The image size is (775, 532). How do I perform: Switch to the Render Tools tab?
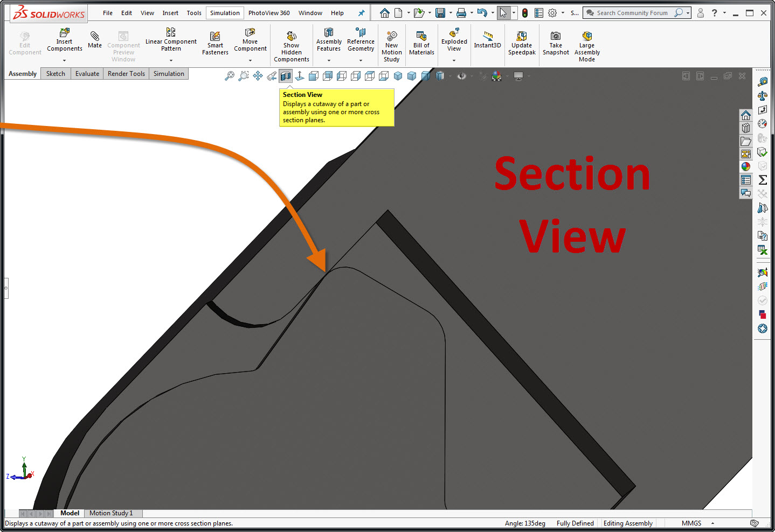tap(126, 74)
